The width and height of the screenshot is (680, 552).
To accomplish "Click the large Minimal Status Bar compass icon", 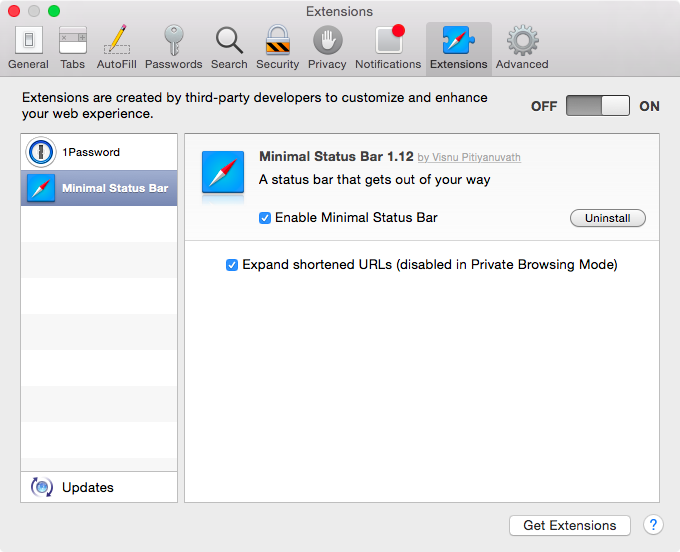I will click(223, 172).
